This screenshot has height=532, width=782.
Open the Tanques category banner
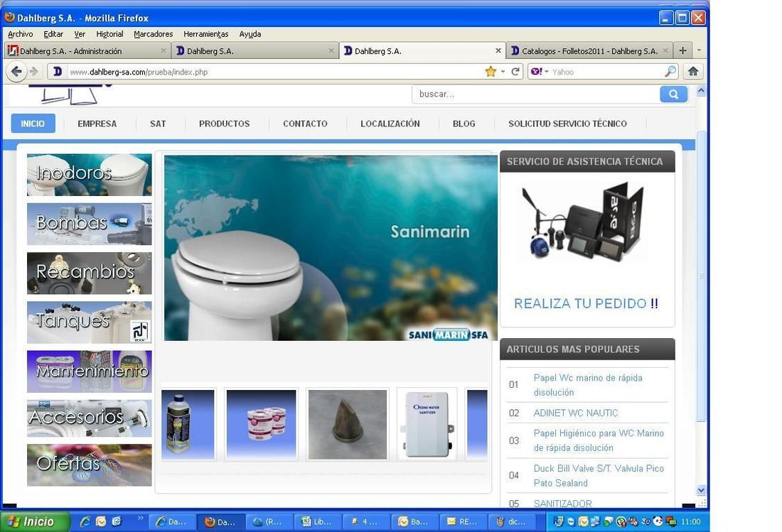(x=90, y=322)
